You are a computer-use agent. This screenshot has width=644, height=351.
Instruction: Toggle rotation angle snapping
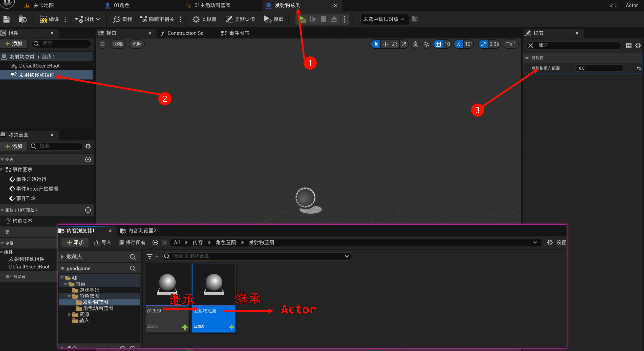pos(459,44)
